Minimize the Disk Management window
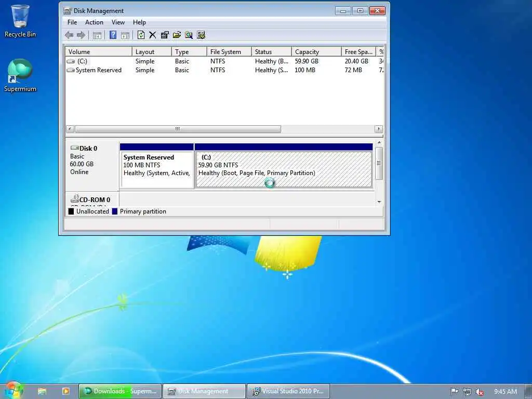Viewport: 532px width, 399px height. (343, 11)
